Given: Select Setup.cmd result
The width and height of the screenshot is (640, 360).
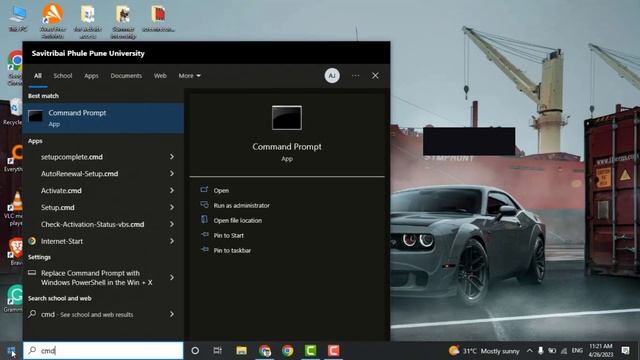Looking at the screenshot, I should tap(58, 207).
